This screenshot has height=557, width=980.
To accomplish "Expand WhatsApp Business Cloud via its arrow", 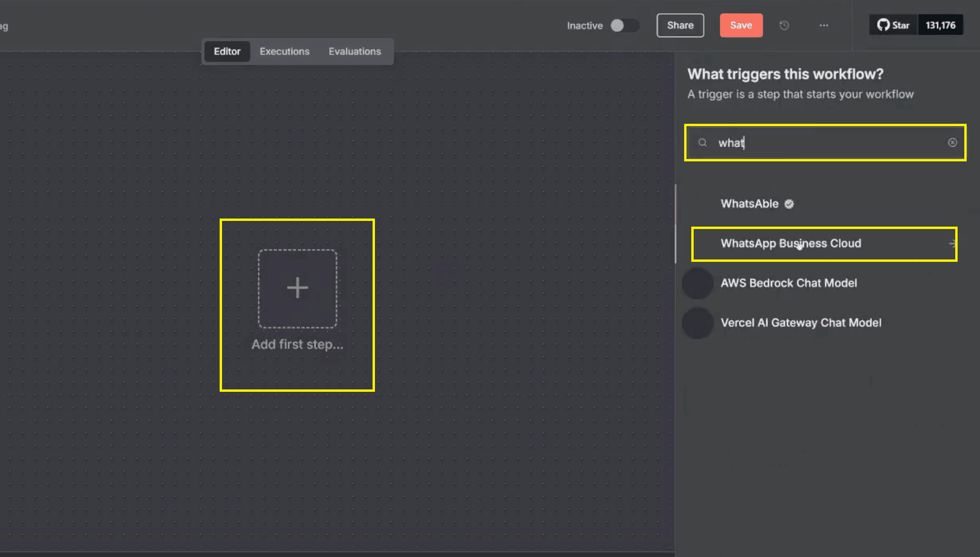I will coord(952,244).
